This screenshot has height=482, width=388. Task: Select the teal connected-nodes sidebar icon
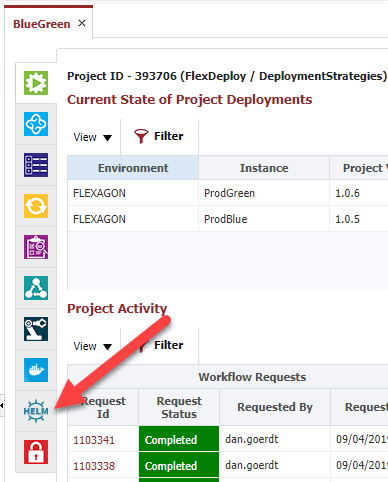pyautogui.click(x=36, y=288)
